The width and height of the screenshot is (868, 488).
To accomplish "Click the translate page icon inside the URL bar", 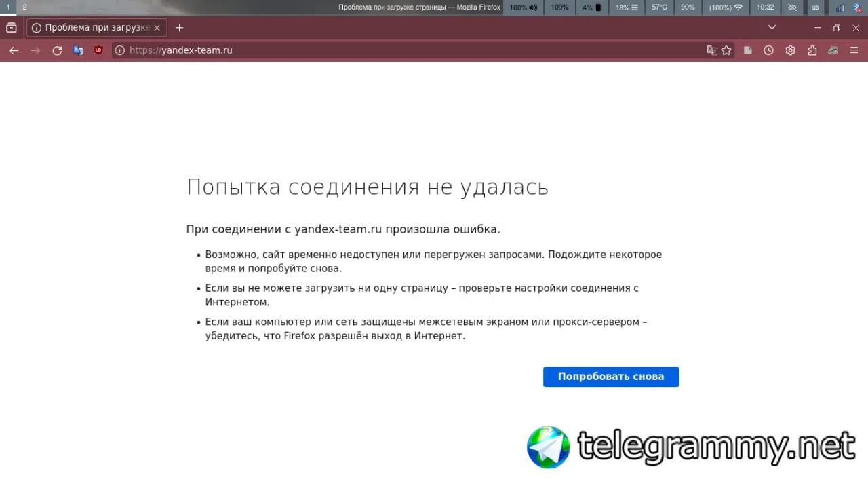I will coord(711,50).
